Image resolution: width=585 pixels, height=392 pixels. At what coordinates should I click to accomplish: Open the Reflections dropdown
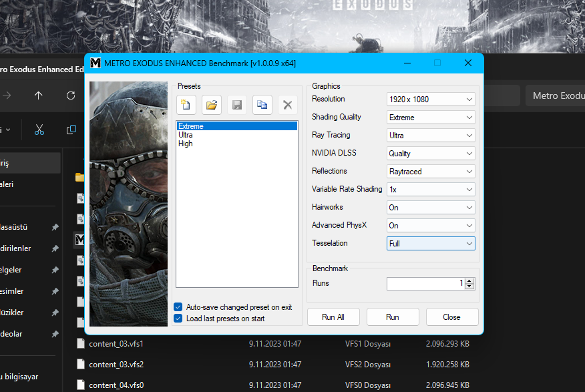(431, 172)
